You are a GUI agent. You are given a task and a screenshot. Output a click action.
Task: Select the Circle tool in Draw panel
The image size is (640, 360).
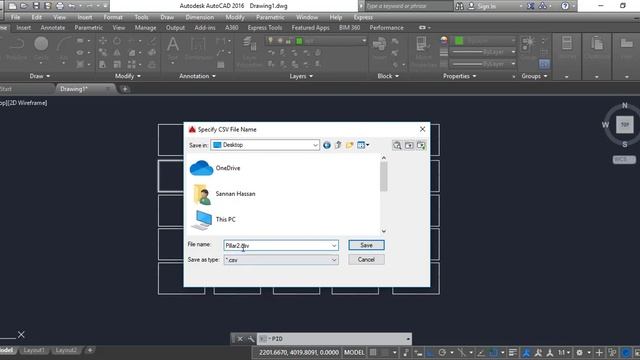point(41,44)
